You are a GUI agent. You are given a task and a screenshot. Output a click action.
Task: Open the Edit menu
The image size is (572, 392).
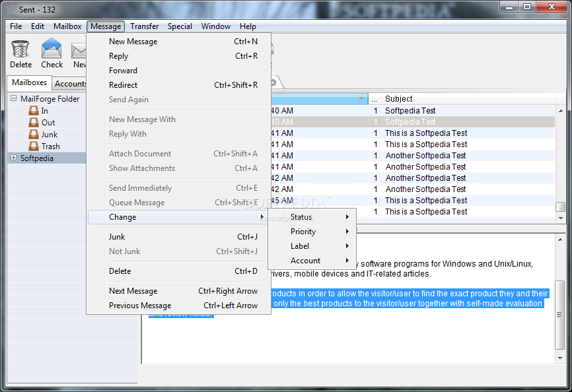tap(37, 26)
